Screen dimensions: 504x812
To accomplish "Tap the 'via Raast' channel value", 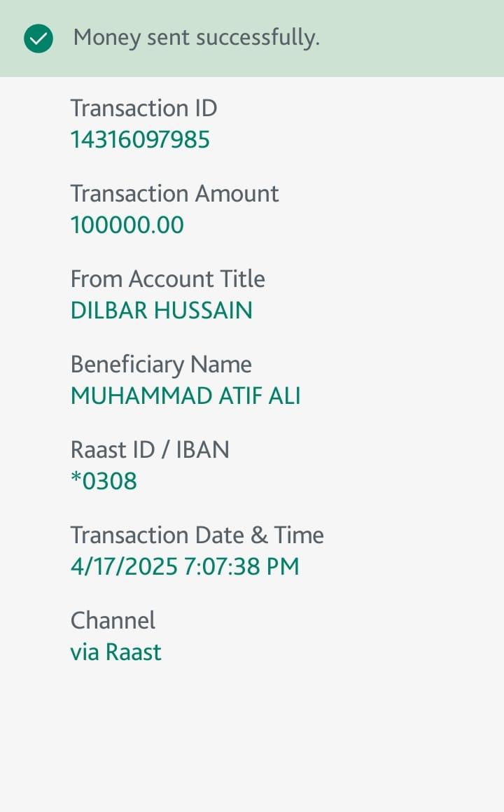I will [x=115, y=652].
